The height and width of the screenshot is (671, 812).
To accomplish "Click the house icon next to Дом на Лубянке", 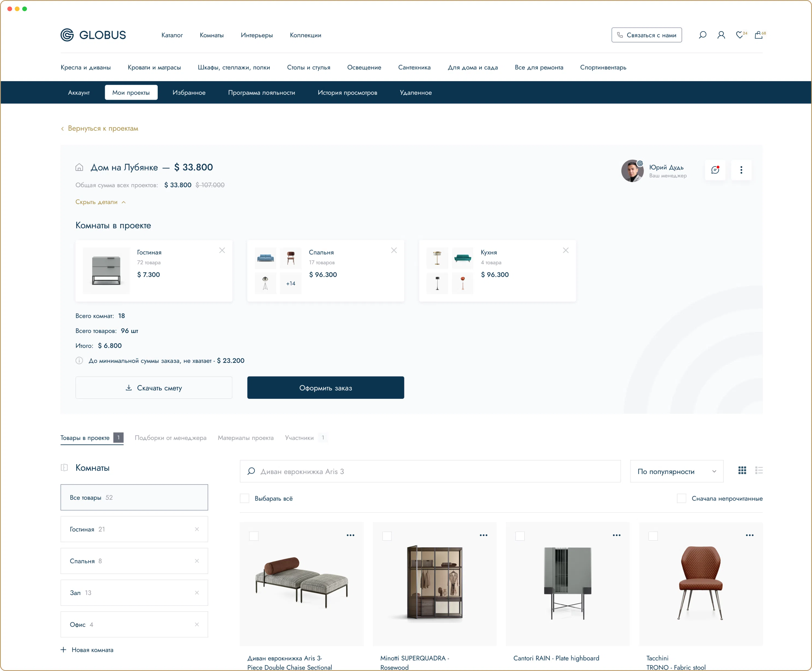I will (79, 167).
